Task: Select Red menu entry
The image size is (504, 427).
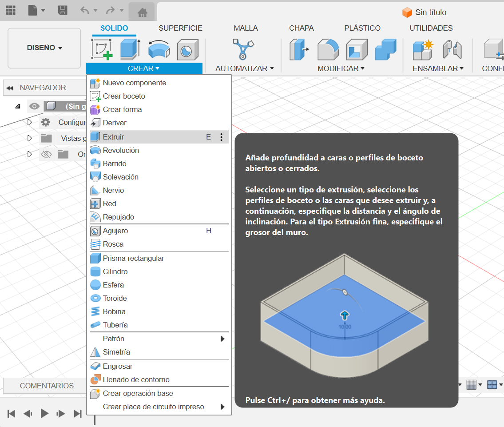Action: click(159, 204)
